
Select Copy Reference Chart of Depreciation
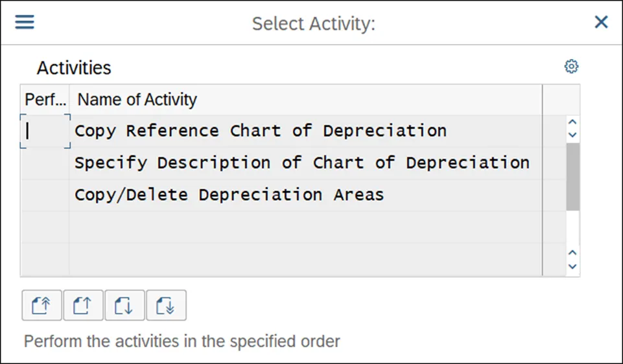(260, 131)
